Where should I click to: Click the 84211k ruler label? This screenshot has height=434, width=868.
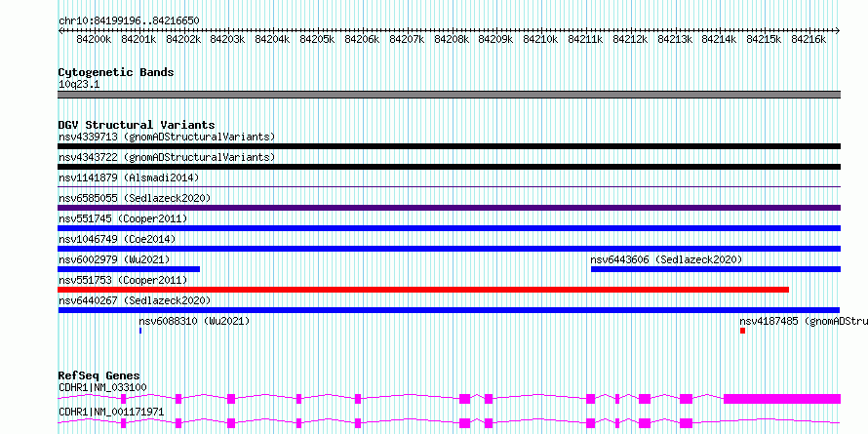[x=586, y=39]
